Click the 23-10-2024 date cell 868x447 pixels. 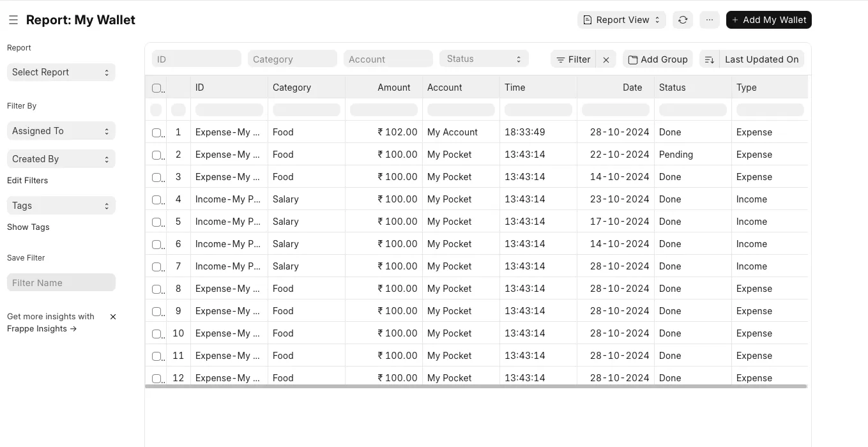coord(616,199)
